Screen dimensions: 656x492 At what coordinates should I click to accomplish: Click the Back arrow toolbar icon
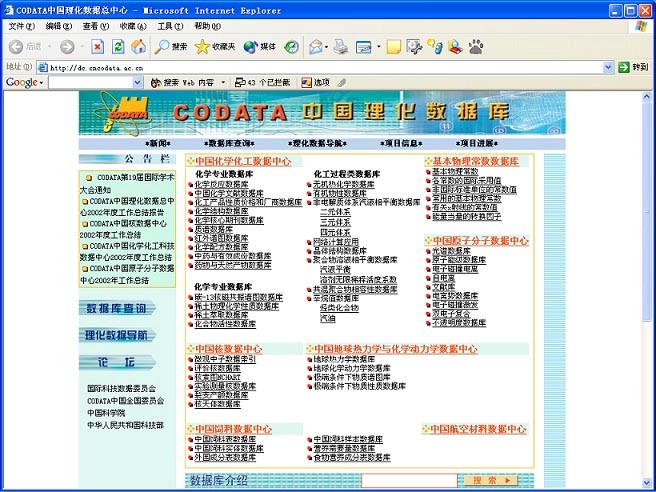(16, 46)
